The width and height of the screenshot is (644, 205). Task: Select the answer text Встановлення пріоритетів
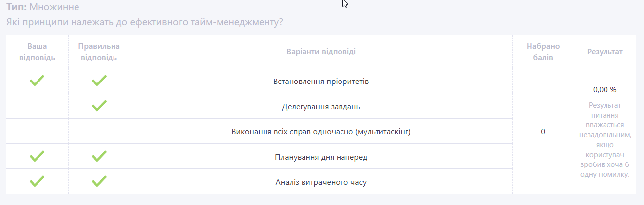click(x=321, y=82)
